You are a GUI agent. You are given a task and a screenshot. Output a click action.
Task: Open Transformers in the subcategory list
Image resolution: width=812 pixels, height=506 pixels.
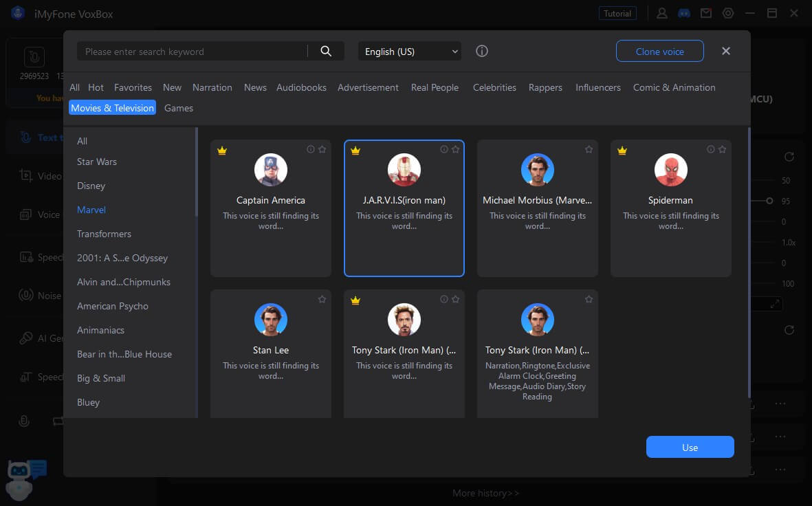coord(104,234)
